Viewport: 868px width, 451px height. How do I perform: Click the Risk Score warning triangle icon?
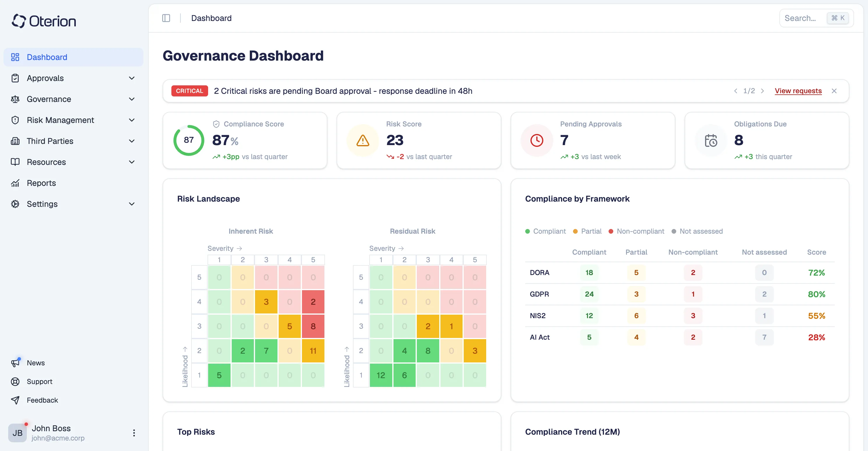(363, 140)
